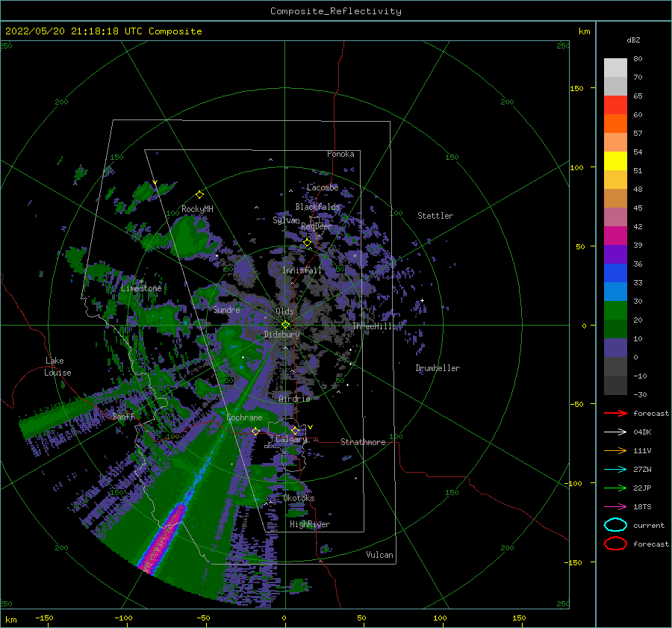Select the blue 36 dBZ color swatch
672x628 pixels.
click(x=615, y=273)
